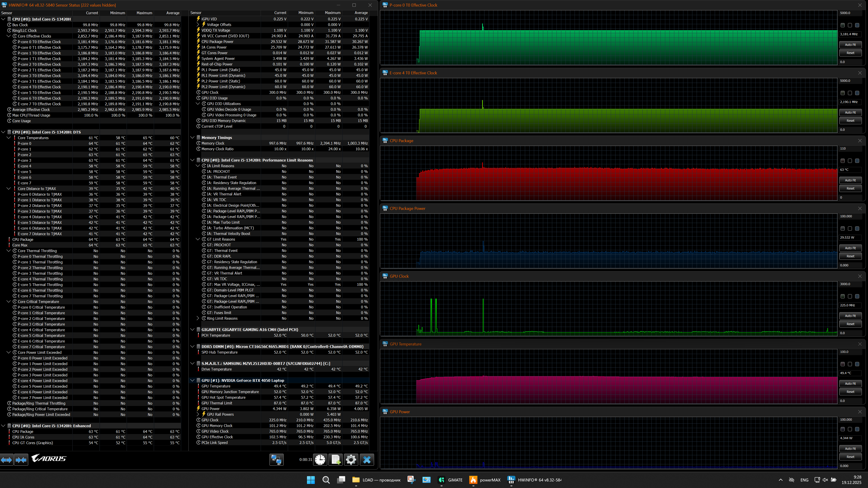Collapse the Core Effective Clocks group

[9, 36]
